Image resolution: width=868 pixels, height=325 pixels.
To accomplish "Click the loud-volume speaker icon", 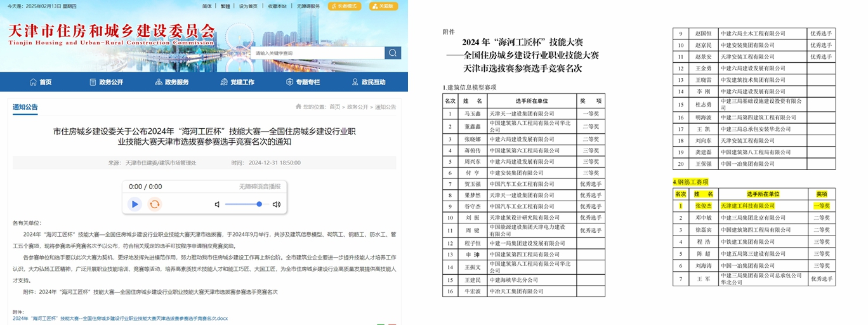I will 276,204.
